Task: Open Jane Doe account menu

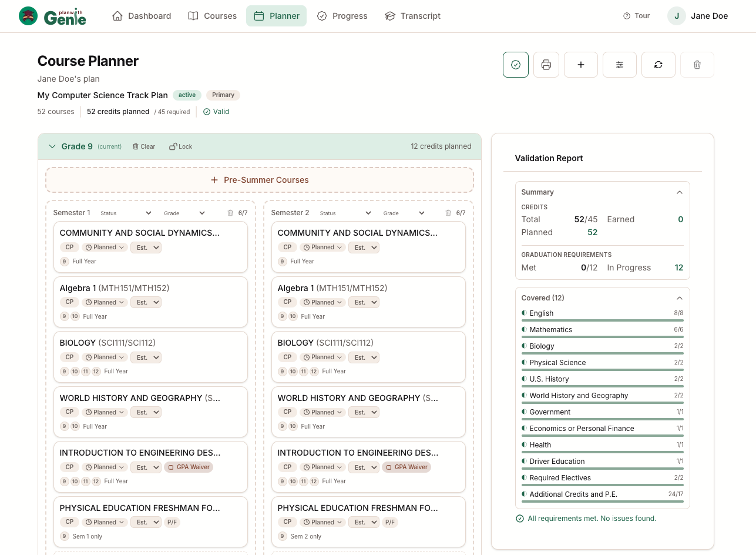Action: point(698,16)
